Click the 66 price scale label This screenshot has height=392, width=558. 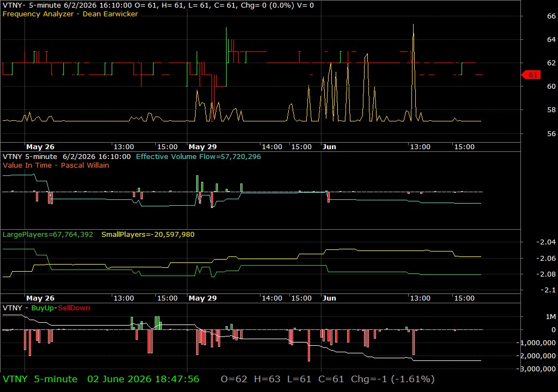pyautogui.click(x=551, y=16)
